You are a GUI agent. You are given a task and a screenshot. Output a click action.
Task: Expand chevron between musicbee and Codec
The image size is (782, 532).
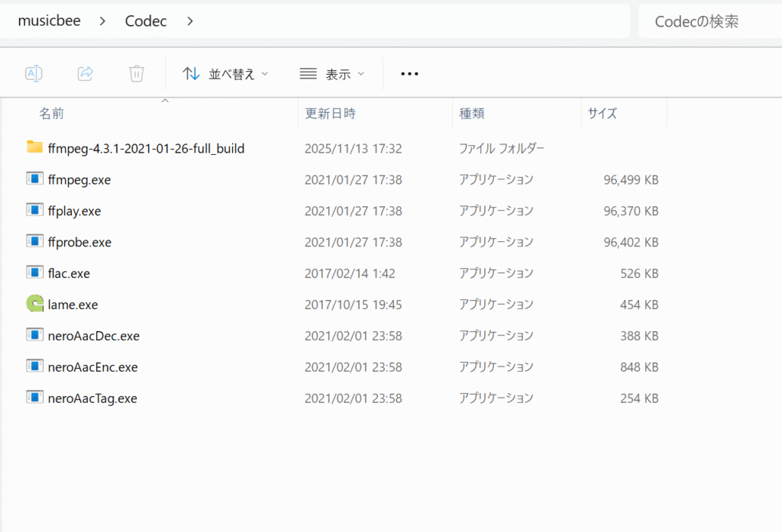[x=102, y=21]
